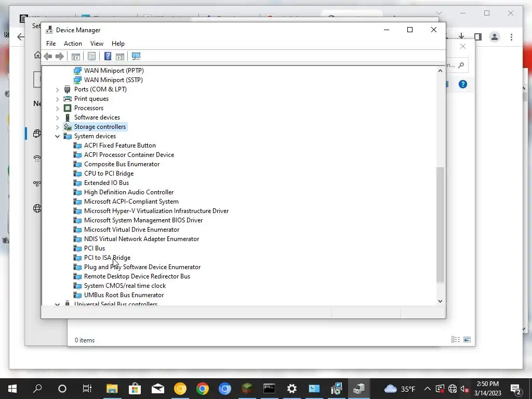
Task: Select High Definition Audio Controller
Action: 129,192
